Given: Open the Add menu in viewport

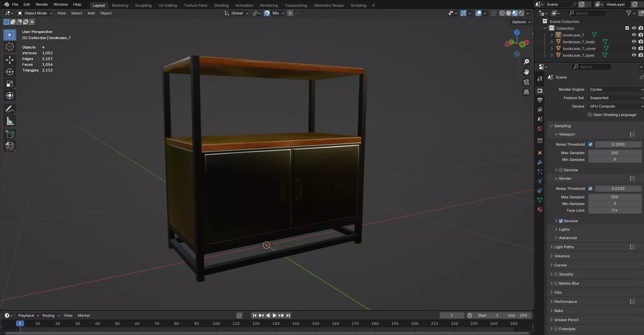Looking at the screenshot, I should (x=91, y=13).
